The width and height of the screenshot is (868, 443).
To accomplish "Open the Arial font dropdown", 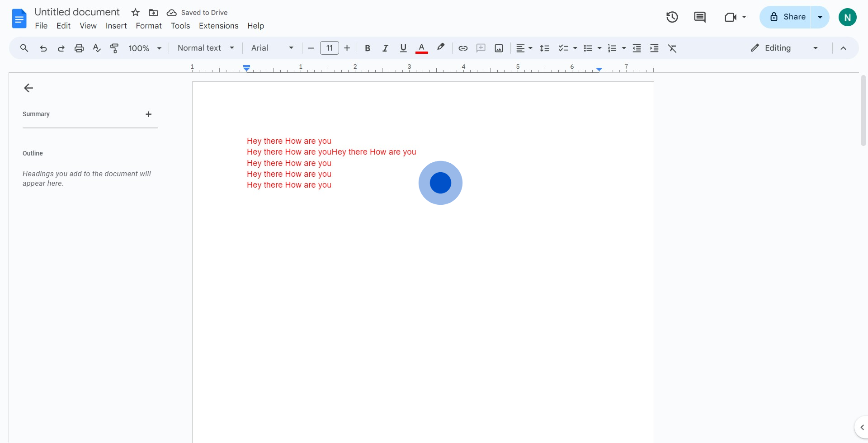I will point(273,48).
